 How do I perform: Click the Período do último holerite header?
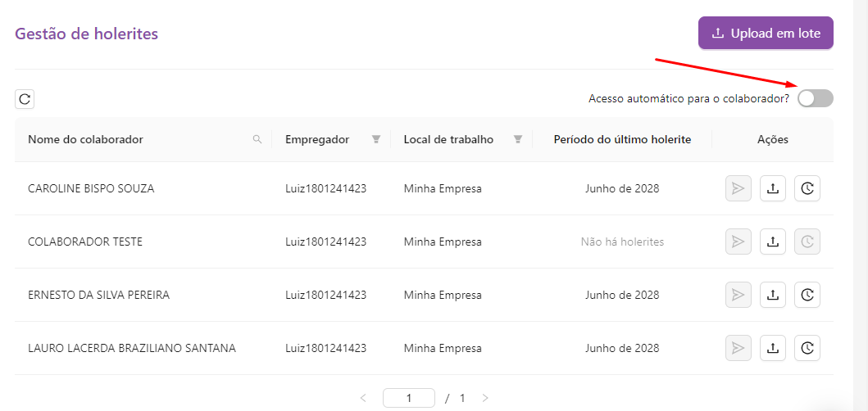(622, 139)
